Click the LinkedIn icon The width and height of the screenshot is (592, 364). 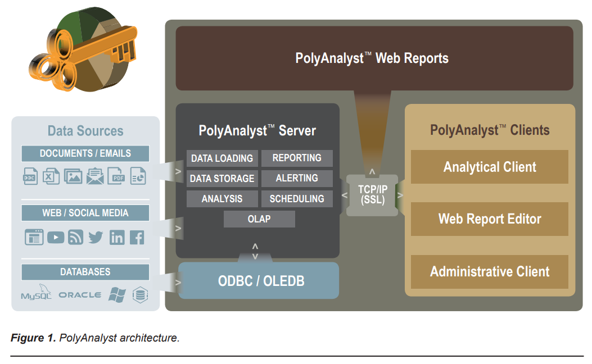pyautogui.click(x=117, y=237)
